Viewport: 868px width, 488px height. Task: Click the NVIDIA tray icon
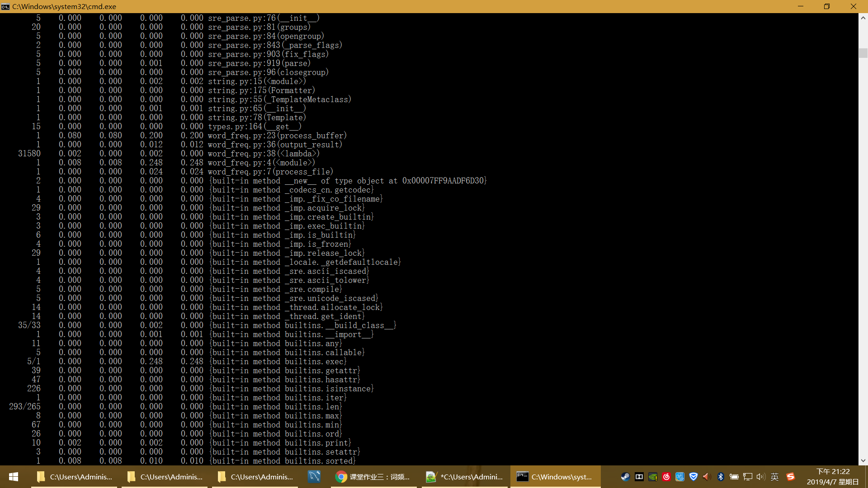[x=652, y=477]
